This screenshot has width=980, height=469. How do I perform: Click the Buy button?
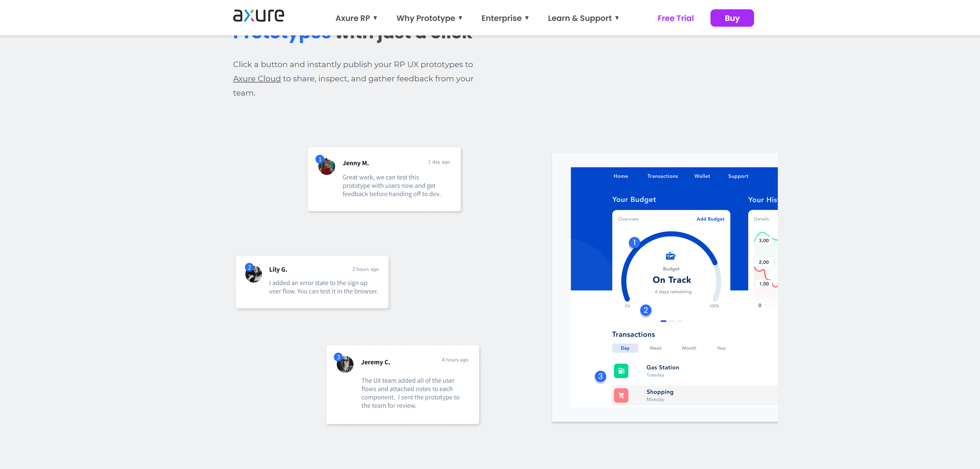[x=732, y=17]
